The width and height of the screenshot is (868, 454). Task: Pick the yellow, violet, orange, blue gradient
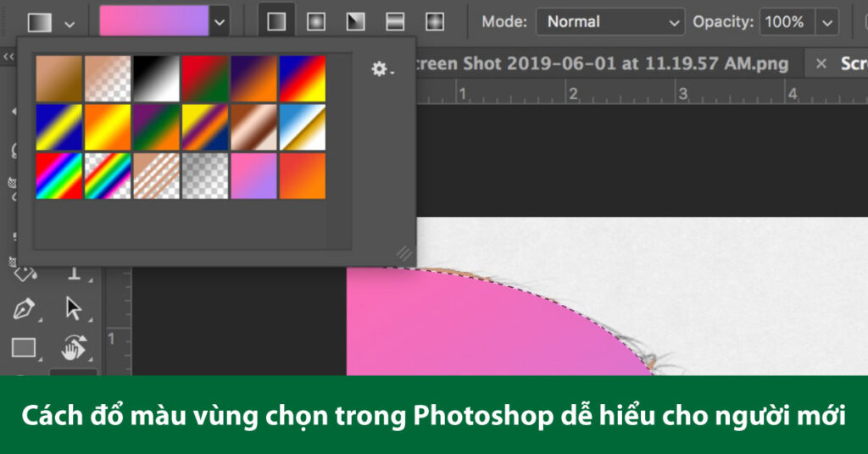[x=205, y=127]
